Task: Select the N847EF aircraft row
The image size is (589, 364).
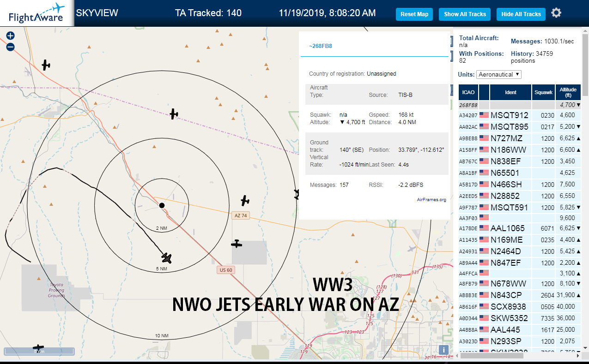Action: click(x=520, y=263)
